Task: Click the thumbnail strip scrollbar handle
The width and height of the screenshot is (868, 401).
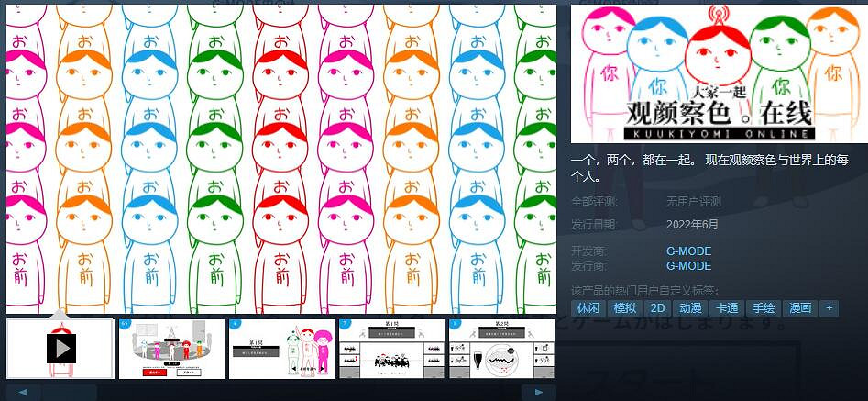Action: [x=69, y=392]
